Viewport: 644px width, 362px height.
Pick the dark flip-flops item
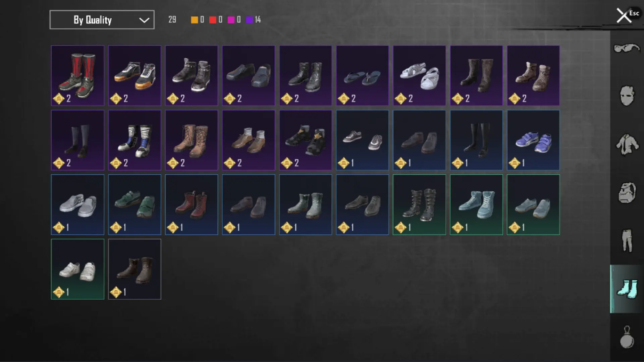tap(362, 76)
